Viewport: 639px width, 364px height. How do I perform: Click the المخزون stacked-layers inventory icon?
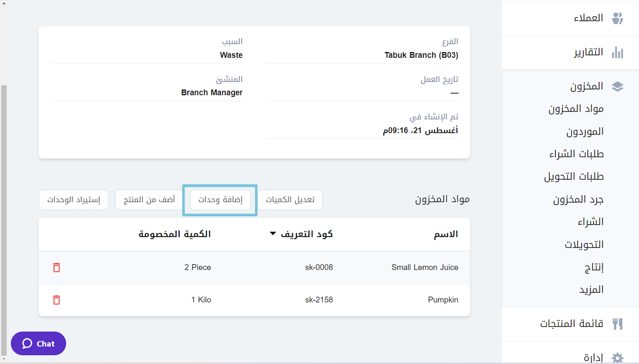(617, 86)
